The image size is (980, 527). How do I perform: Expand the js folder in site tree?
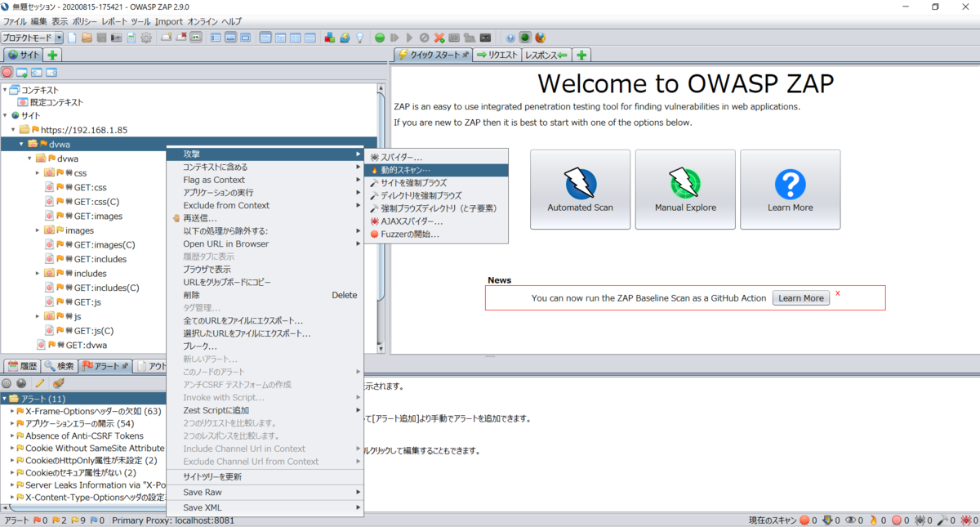38,316
